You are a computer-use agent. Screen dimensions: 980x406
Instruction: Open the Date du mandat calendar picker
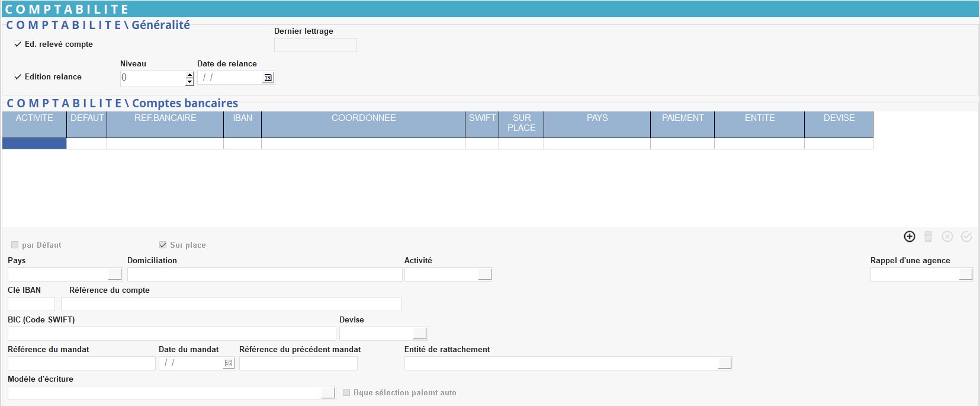tap(229, 363)
